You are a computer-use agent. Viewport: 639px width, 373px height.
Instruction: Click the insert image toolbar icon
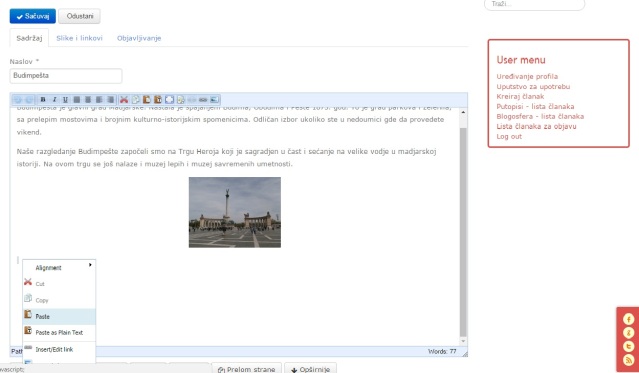pos(214,99)
